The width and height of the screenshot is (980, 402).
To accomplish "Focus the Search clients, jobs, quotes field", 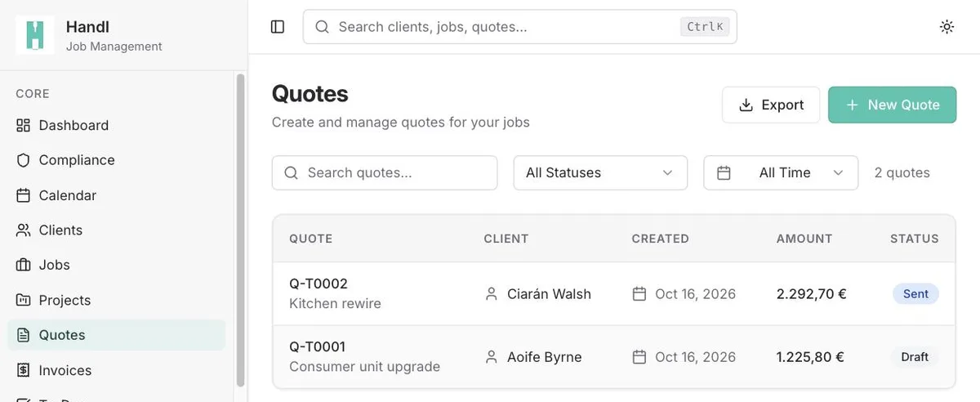I will point(519,27).
